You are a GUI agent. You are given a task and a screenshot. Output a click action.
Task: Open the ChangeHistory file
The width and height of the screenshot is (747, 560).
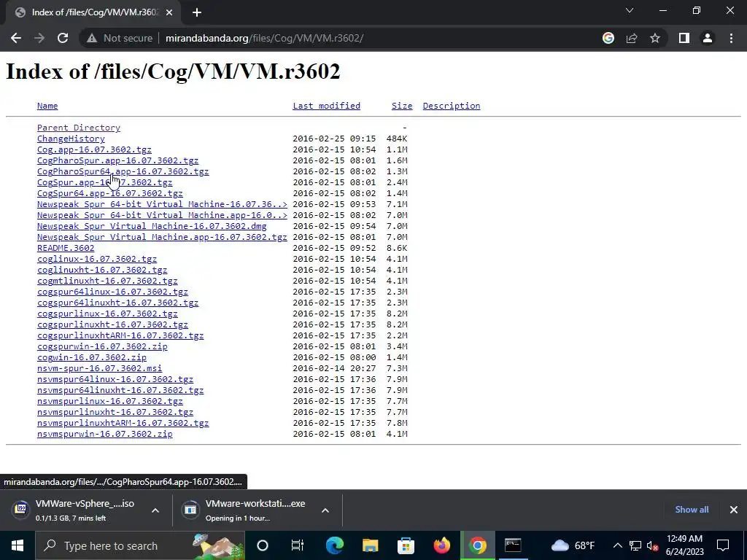tap(71, 139)
